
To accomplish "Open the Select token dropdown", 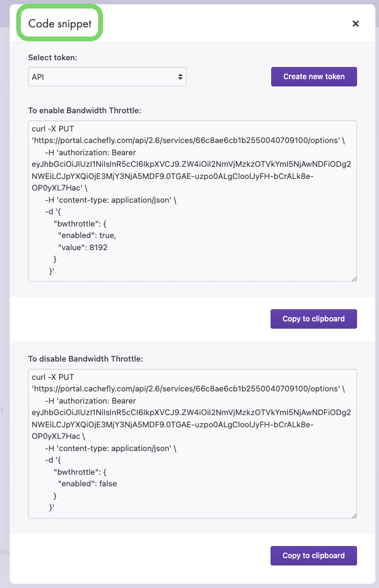I will pyautogui.click(x=107, y=77).
